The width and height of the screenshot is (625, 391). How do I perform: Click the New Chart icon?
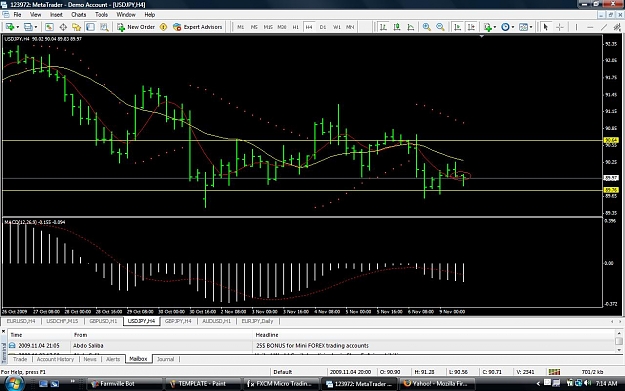(x=10, y=27)
